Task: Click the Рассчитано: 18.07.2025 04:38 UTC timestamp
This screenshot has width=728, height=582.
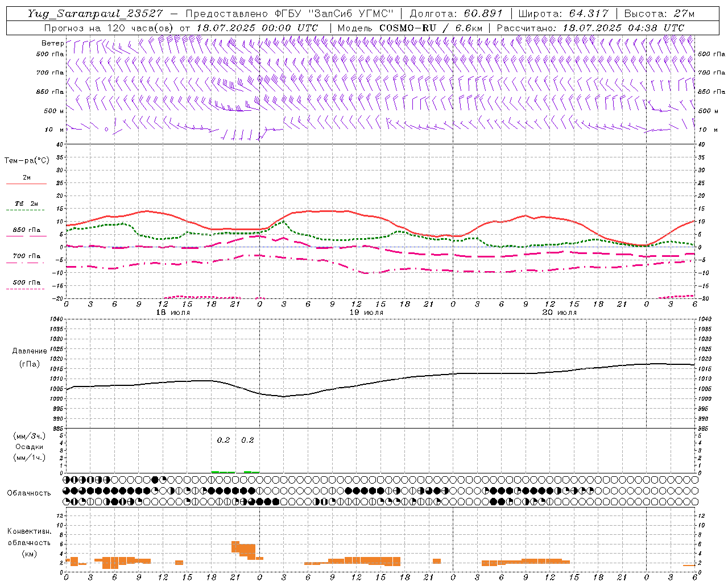Action: point(590,28)
